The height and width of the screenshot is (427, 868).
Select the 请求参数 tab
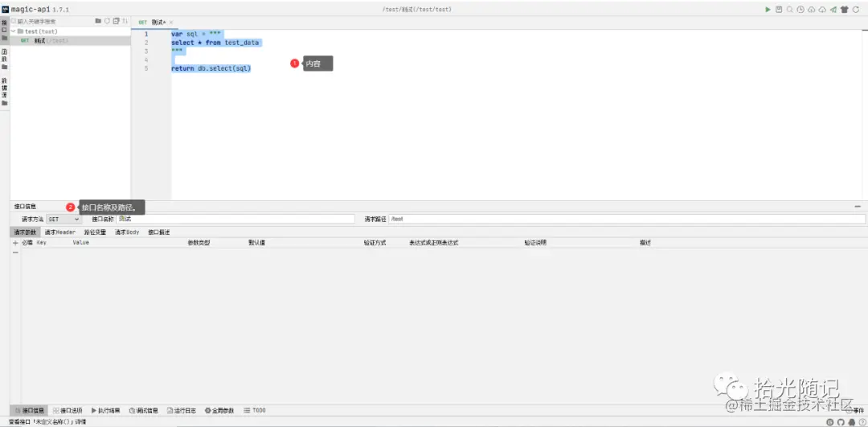tap(25, 232)
